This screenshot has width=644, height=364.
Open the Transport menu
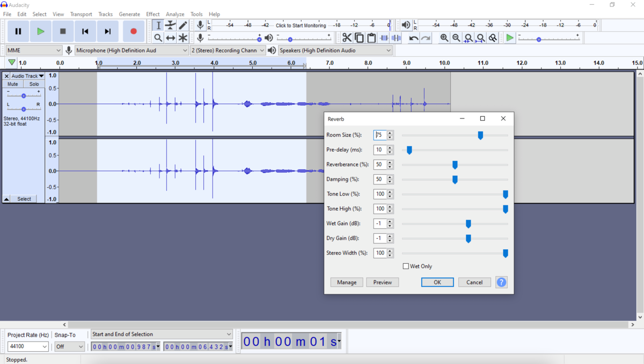tap(81, 14)
